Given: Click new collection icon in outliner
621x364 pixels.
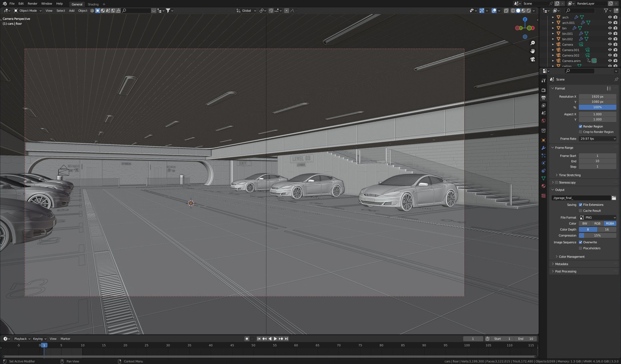Looking at the screenshot, I should coord(616,11).
